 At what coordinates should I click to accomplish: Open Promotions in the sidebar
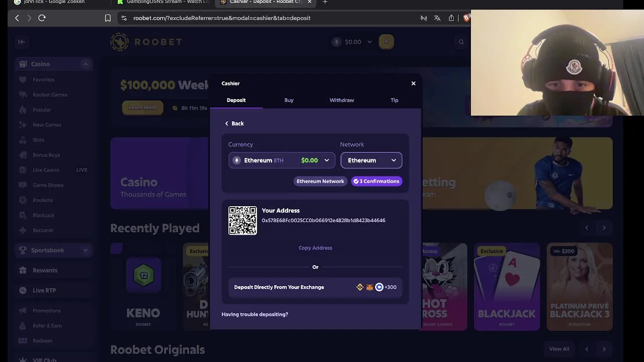[x=46, y=311]
